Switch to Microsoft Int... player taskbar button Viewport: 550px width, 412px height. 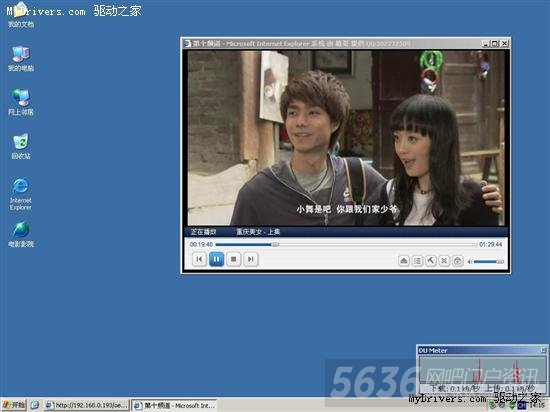coord(174,405)
